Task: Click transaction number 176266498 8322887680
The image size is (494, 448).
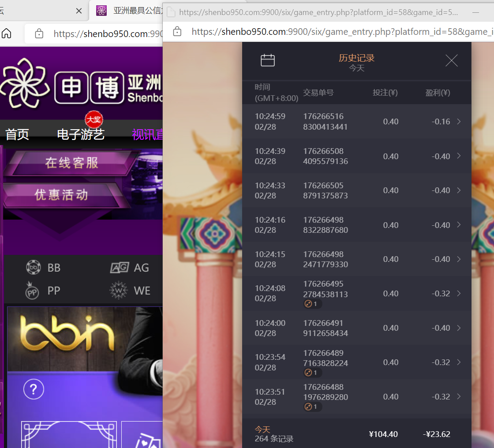Action: coord(326,225)
